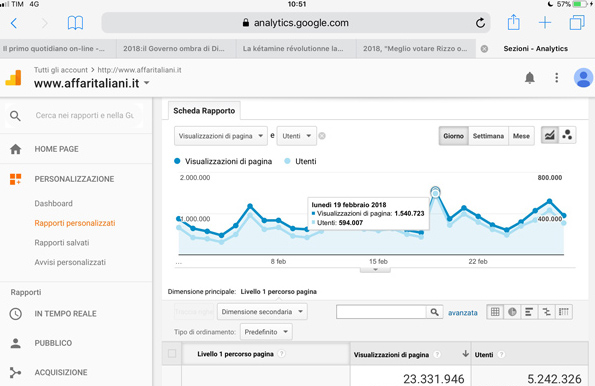This screenshot has width=595, height=386.
Task: Tap Safari share icon
Action: 513,22
